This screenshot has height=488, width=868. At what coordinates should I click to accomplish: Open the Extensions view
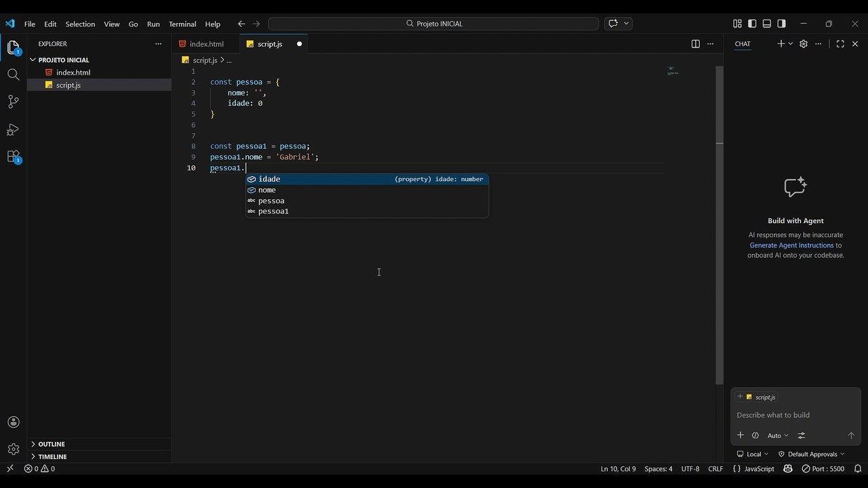point(13,157)
